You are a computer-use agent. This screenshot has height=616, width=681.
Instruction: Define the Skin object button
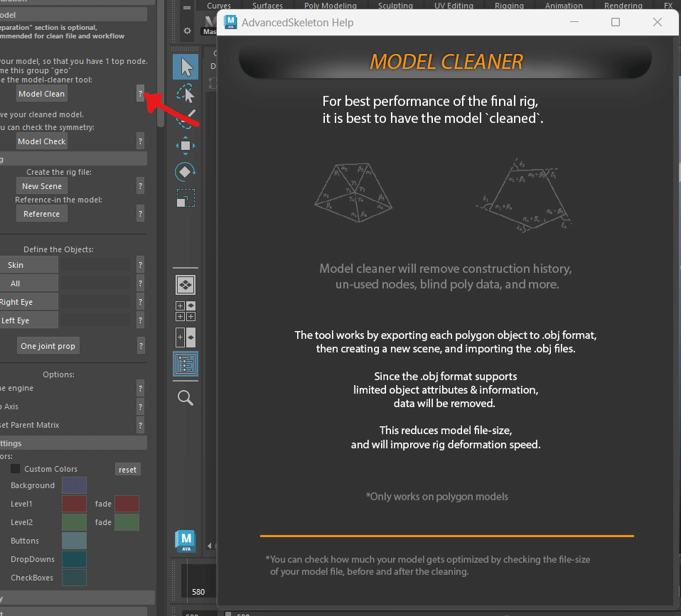click(x=28, y=265)
